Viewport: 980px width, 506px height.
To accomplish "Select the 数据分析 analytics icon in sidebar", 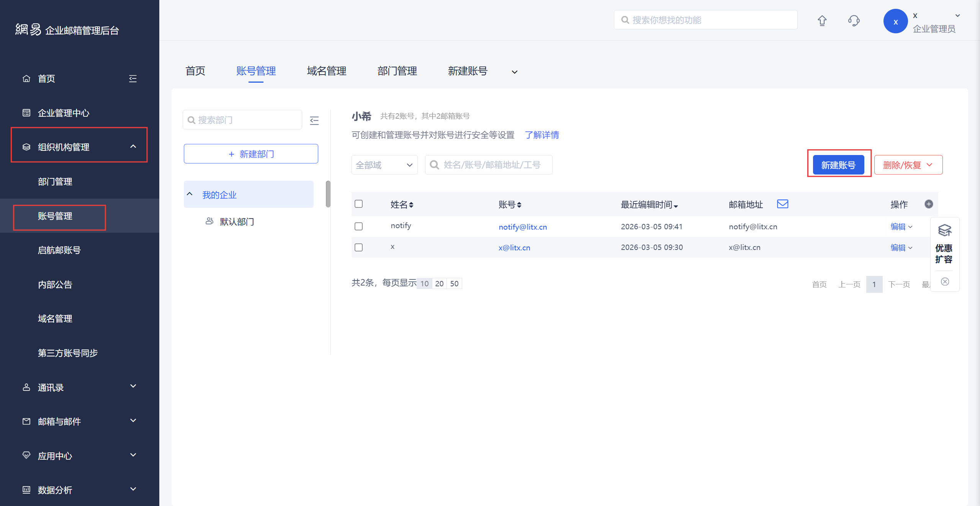I will [x=26, y=490].
